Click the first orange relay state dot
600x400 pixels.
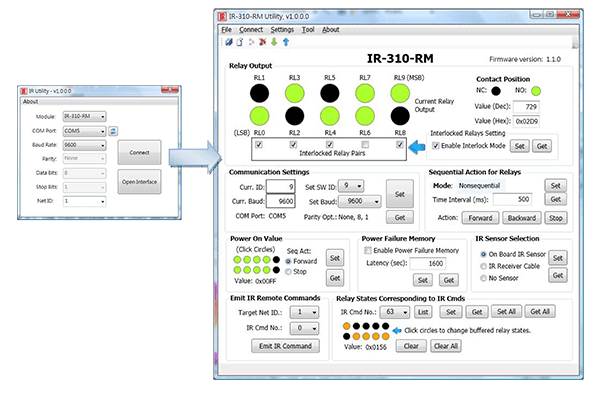point(347,325)
